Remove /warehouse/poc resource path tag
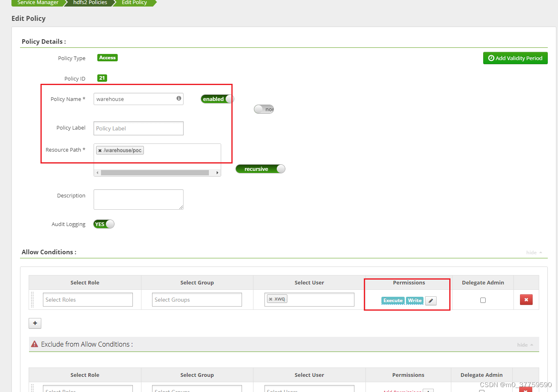The image size is (558, 392). pyautogui.click(x=100, y=150)
